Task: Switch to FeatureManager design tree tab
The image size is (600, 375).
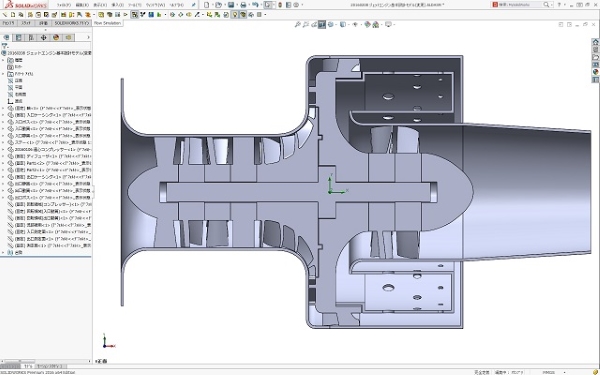Action: [x=6, y=38]
